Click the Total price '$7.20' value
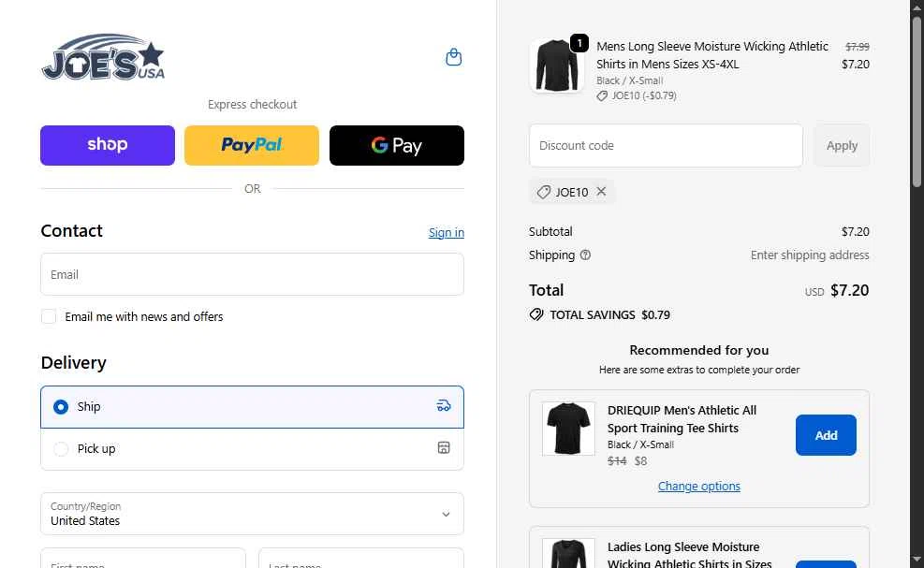 click(x=849, y=290)
